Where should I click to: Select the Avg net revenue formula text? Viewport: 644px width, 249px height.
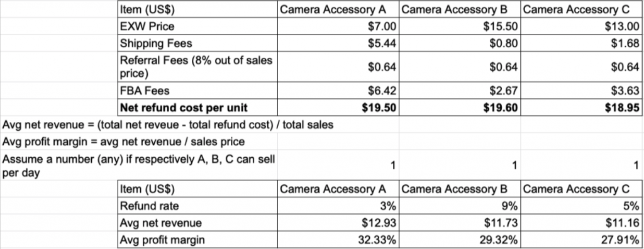pyautogui.click(x=167, y=125)
